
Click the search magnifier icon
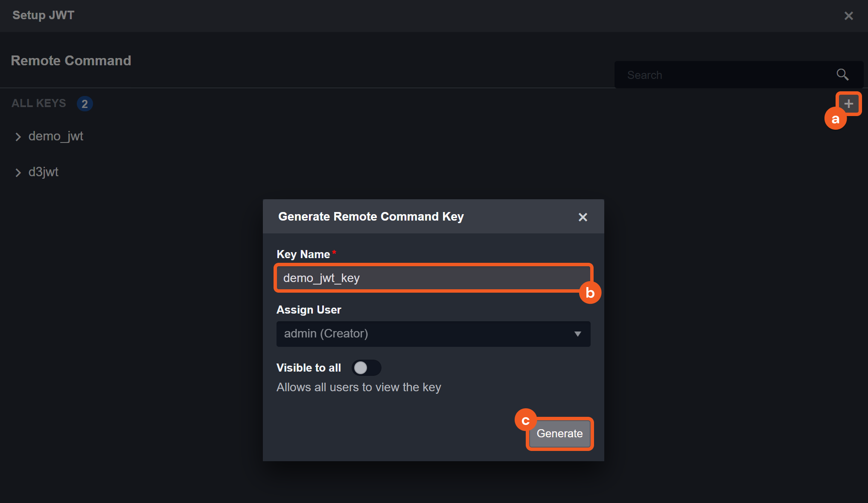[842, 75]
